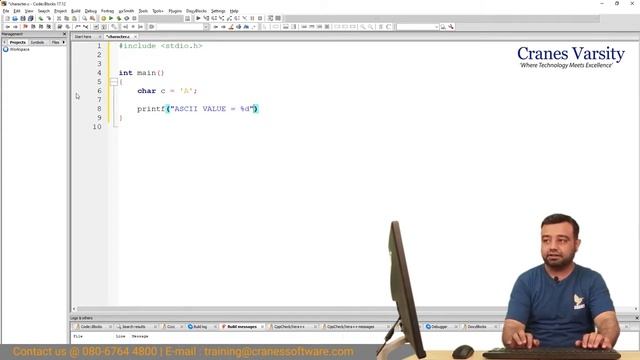Close the Management panel
640x360 pixels.
[64, 34]
